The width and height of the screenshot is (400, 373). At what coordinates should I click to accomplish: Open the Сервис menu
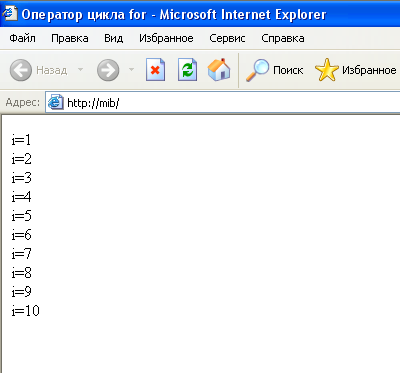click(x=227, y=38)
